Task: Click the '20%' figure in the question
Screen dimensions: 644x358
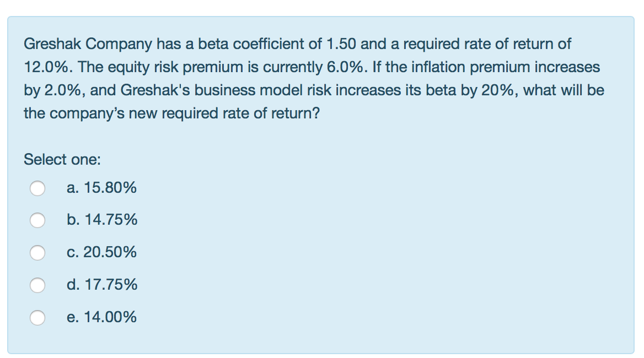Action: click(x=497, y=90)
